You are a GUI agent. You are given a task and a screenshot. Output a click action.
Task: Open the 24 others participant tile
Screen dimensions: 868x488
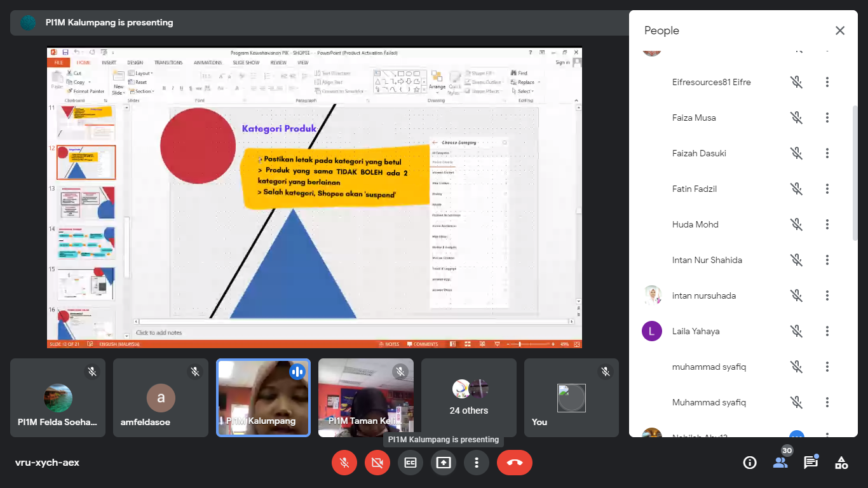469,398
